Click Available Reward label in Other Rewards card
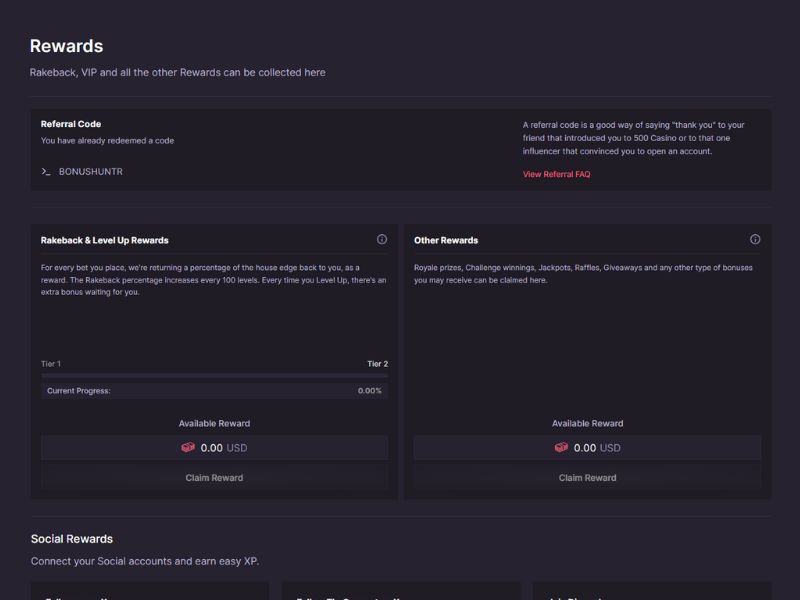 pyautogui.click(x=587, y=423)
